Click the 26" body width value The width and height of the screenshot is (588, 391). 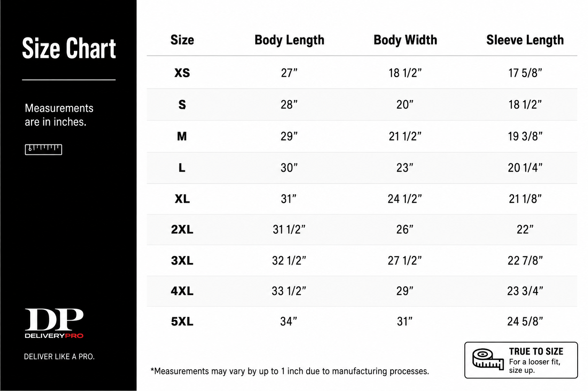pyautogui.click(x=405, y=229)
